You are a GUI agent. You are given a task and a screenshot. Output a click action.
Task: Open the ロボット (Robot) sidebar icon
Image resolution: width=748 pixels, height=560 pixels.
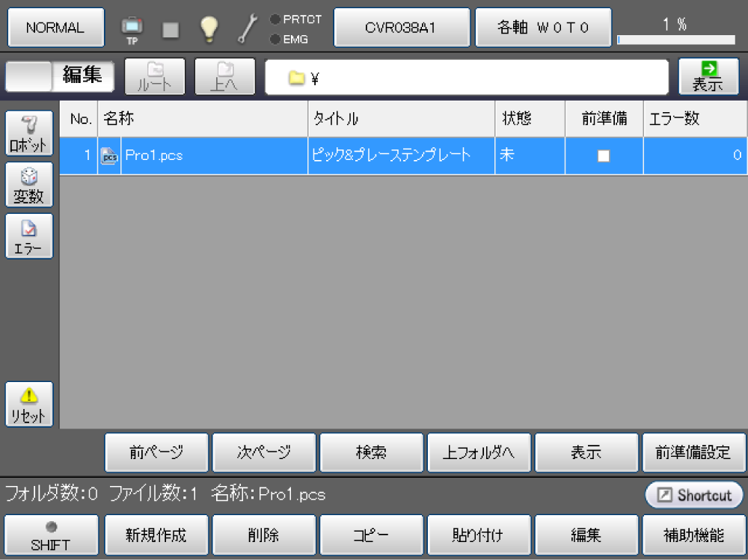click(x=29, y=133)
